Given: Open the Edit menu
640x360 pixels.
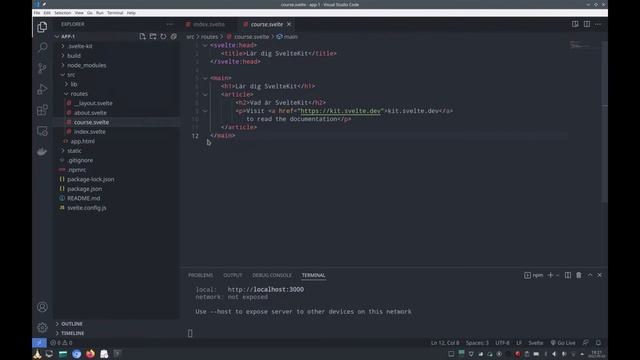Looking at the screenshot, I should [x=47, y=13].
